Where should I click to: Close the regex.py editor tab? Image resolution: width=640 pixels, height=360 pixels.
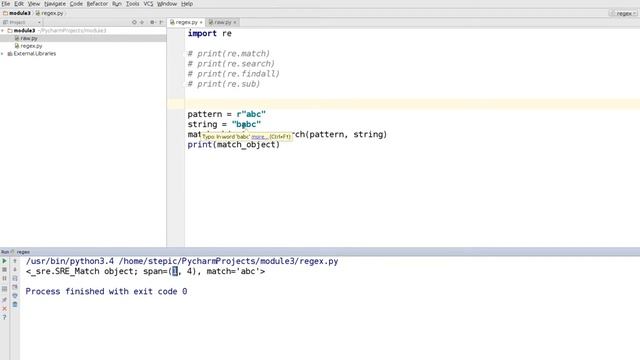[x=201, y=22]
